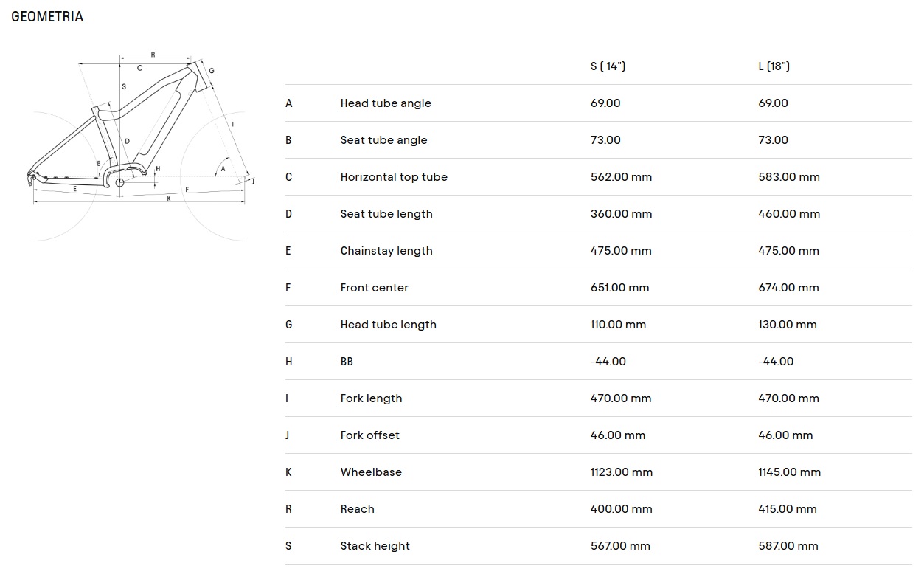
Task: Click the Horizontal top tube row label
Action: 394,177
